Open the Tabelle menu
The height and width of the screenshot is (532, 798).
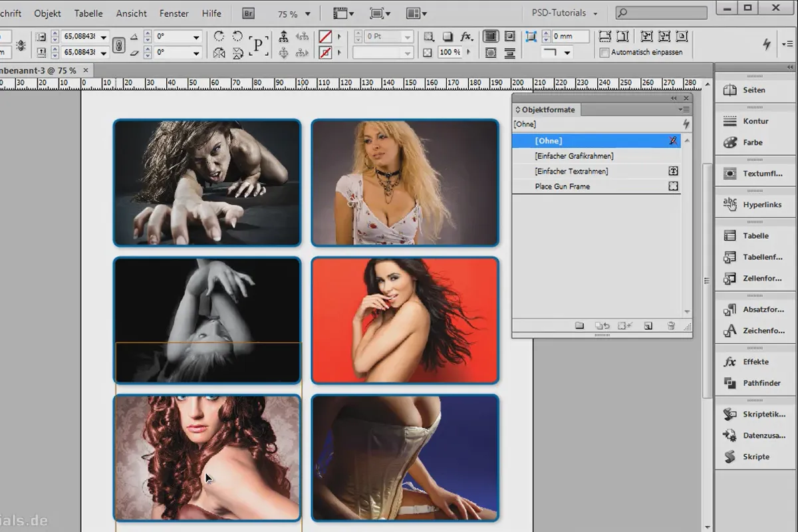click(x=88, y=13)
